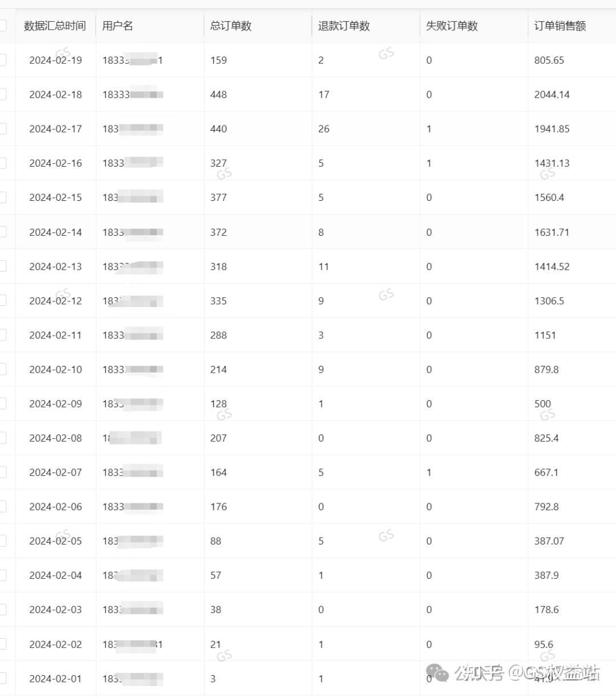
Task: Click the 退款订单数 column header
Action: (344, 26)
